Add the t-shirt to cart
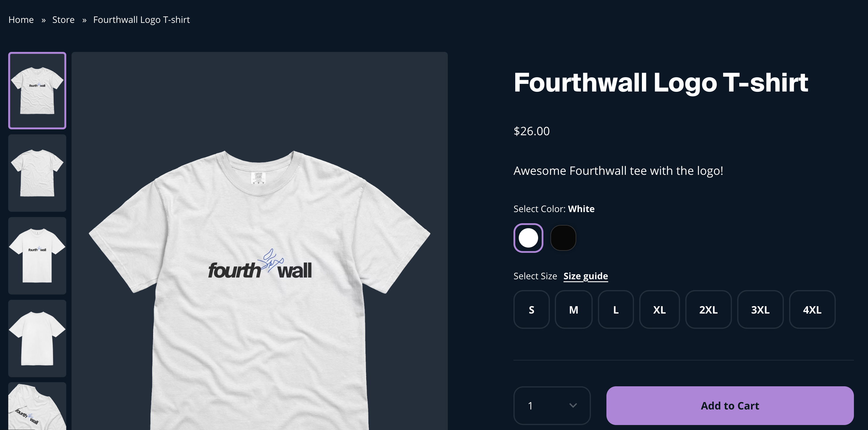Image resolution: width=868 pixels, height=430 pixels. [x=730, y=405]
